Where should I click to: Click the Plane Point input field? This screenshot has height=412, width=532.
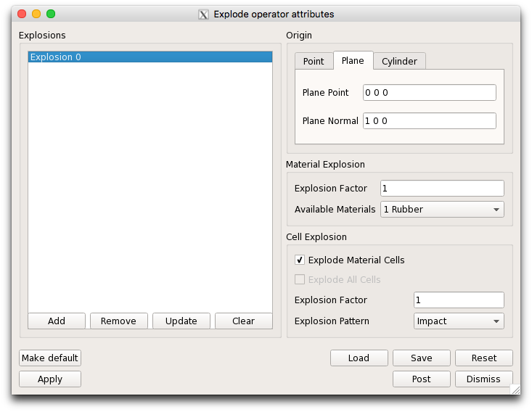[430, 93]
